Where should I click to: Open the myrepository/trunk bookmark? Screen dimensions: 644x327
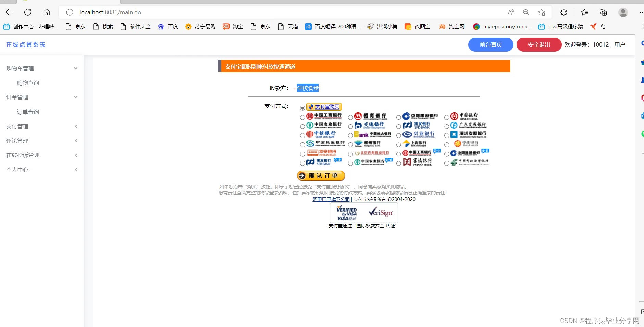pyautogui.click(x=502, y=27)
